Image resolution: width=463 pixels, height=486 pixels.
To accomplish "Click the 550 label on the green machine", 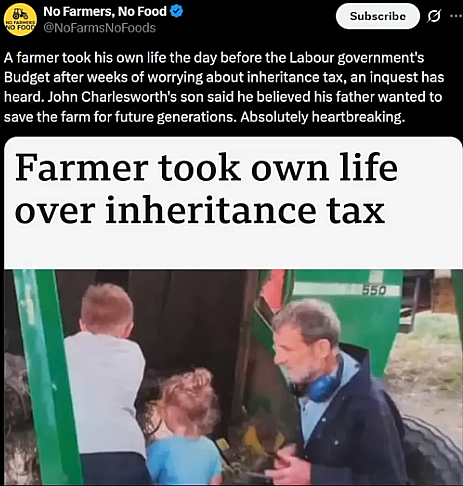I will 374,291.
